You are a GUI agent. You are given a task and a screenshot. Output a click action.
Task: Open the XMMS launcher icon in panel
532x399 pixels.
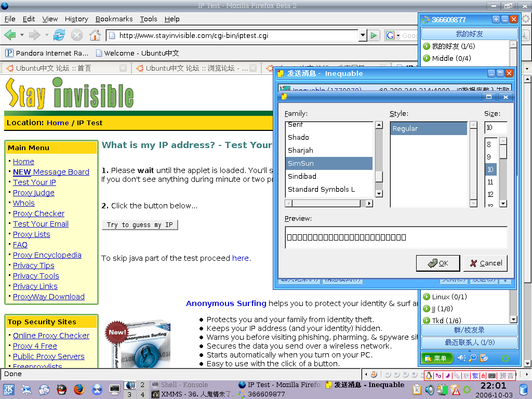coord(97,390)
